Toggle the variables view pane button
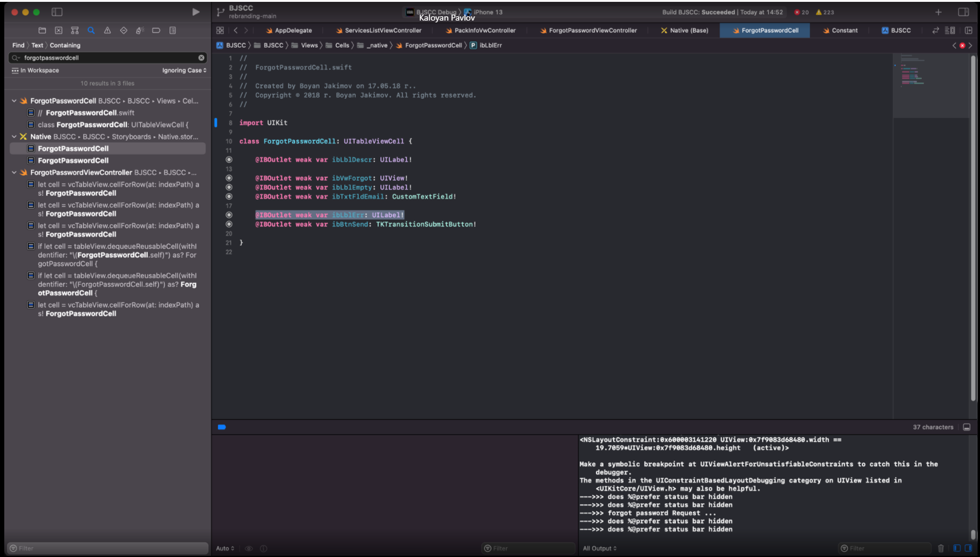Image resolution: width=980 pixels, height=557 pixels. [957, 548]
